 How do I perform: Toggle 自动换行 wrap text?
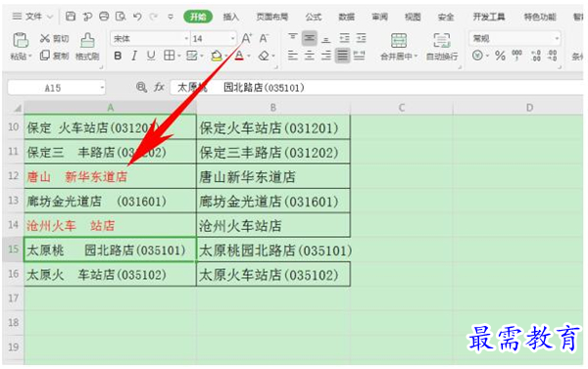point(442,46)
